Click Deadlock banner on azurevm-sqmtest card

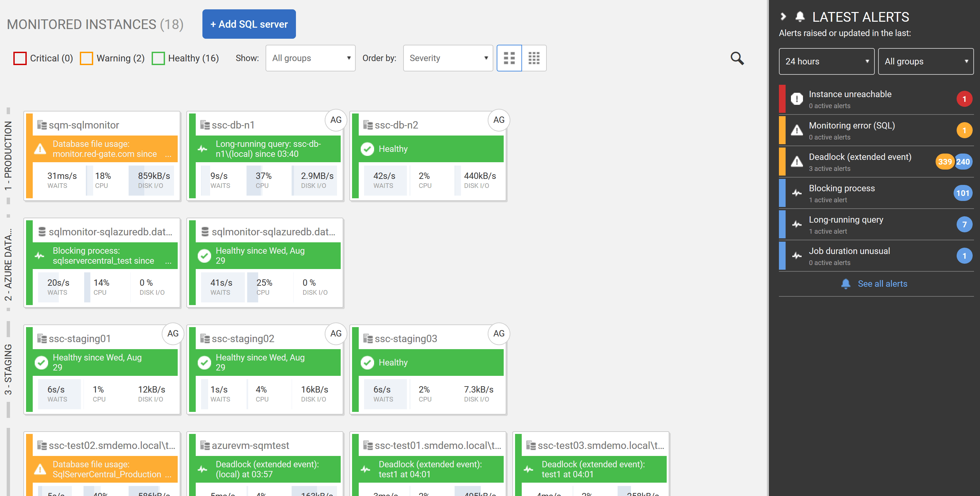268,469
